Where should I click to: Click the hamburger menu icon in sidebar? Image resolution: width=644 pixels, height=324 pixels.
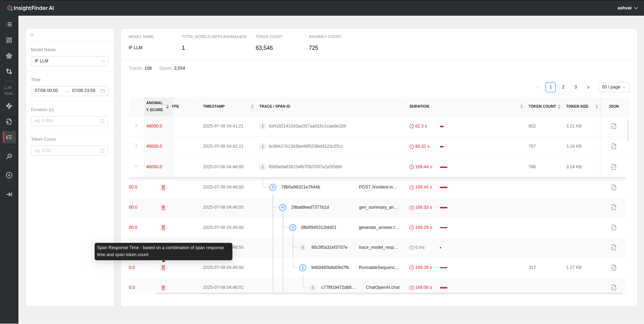pos(9,24)
